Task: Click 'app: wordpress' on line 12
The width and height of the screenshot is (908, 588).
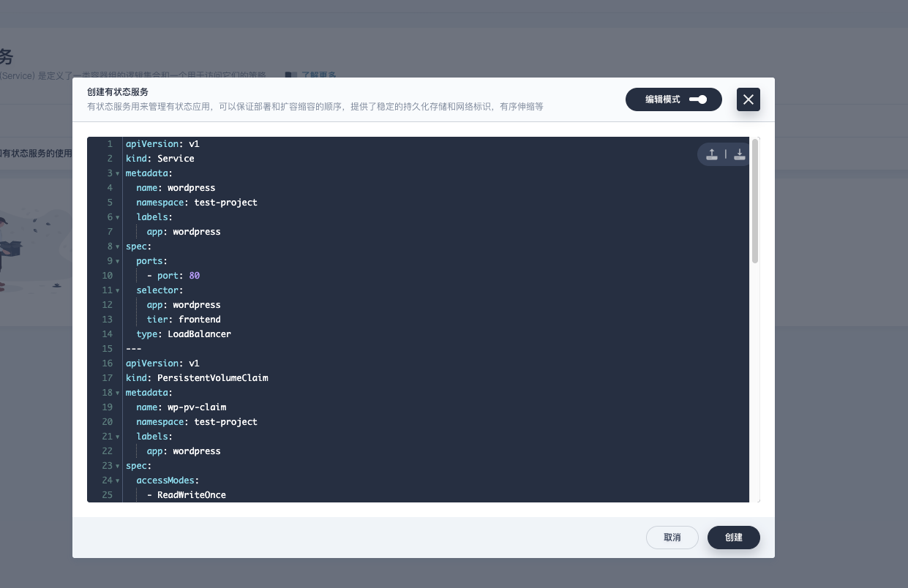Action: point(184,305)
